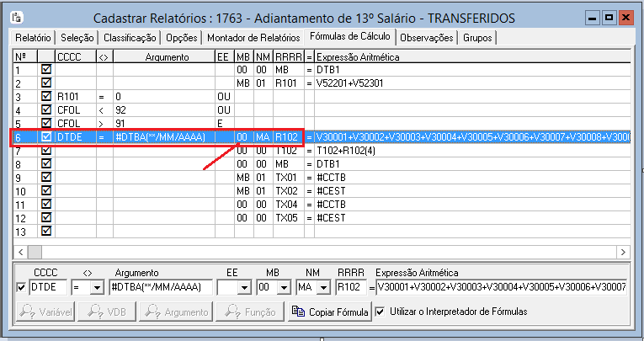This screenshot has width=644, height=341.
Task: Go to the Observações tab
Action: pyautogui.click(x=427, y=38)
